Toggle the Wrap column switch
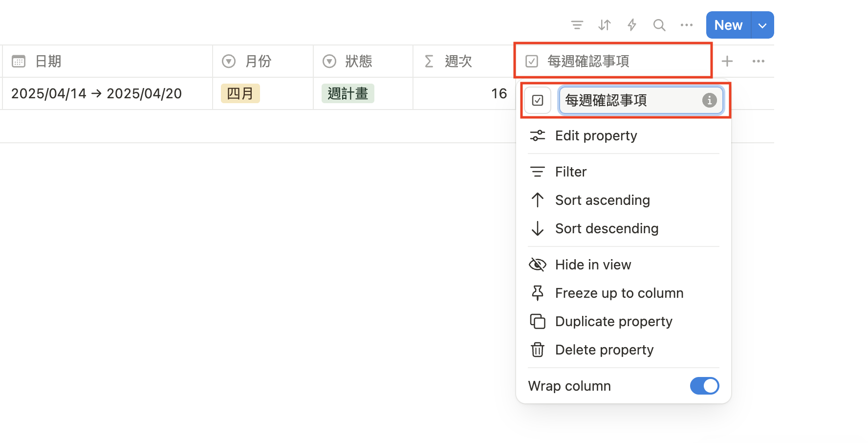This screenshot has width=868, height=443. pyautogui.click(x=704, y=386)
